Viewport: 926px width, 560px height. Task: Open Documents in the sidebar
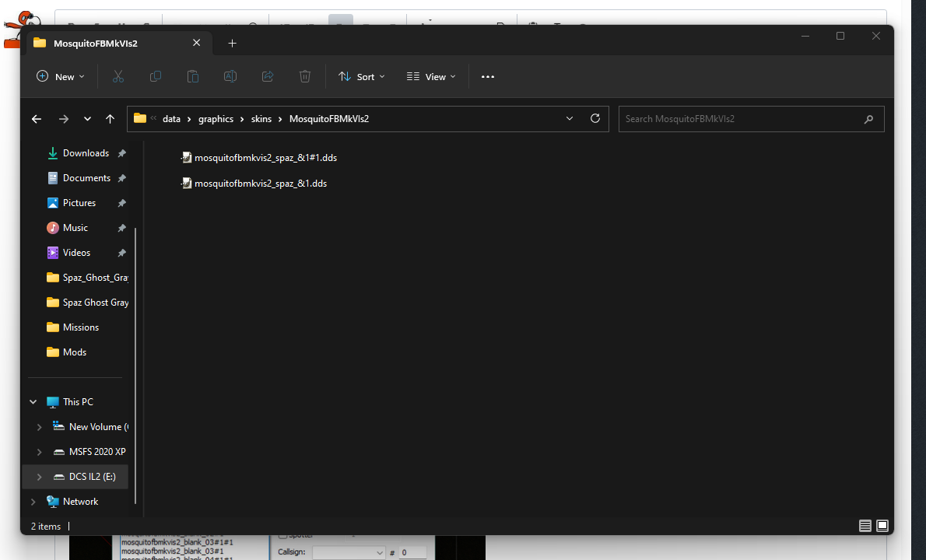86,178
